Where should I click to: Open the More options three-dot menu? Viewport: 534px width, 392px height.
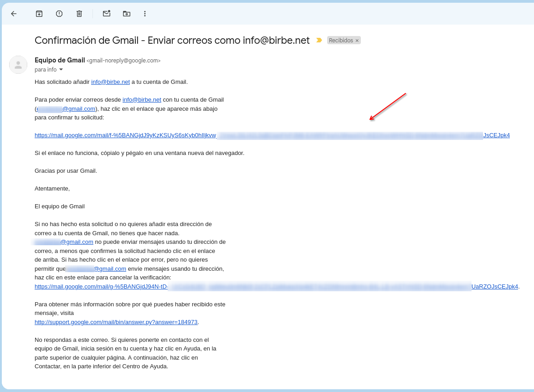[x=145, y=14]
